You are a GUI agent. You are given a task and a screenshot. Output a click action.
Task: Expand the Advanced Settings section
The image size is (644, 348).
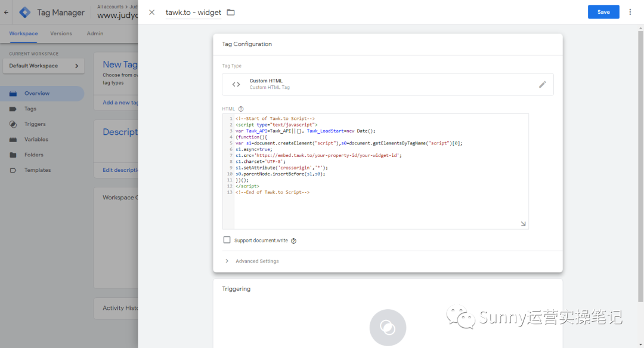tap(257, 261)
